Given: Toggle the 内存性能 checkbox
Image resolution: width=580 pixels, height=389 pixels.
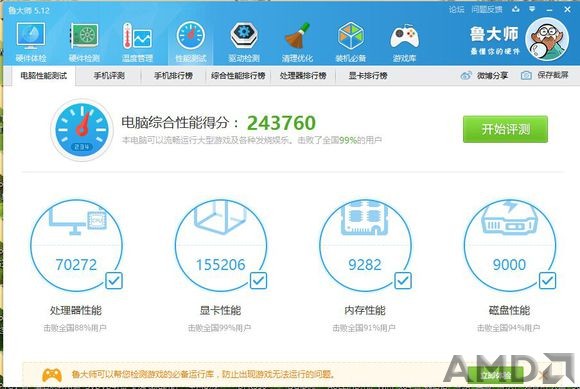Looking at the screenshot, I should click(x=403, y=281).
